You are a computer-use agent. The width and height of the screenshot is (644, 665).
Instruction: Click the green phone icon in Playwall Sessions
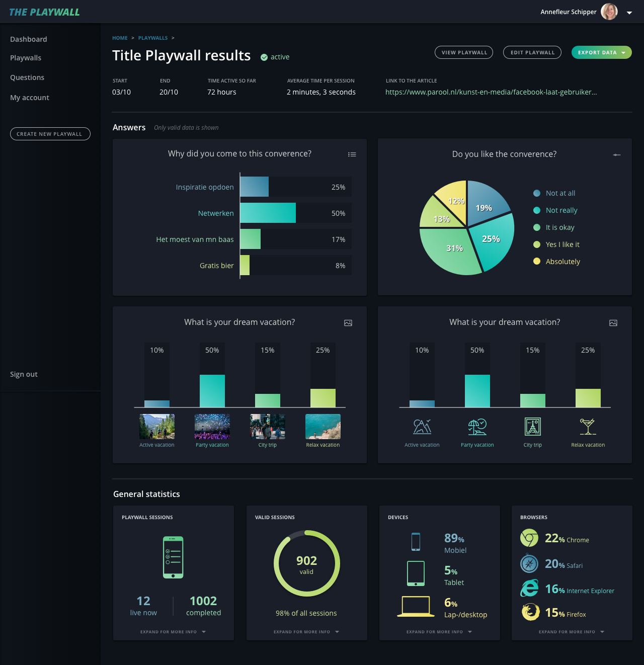[173, 557]
